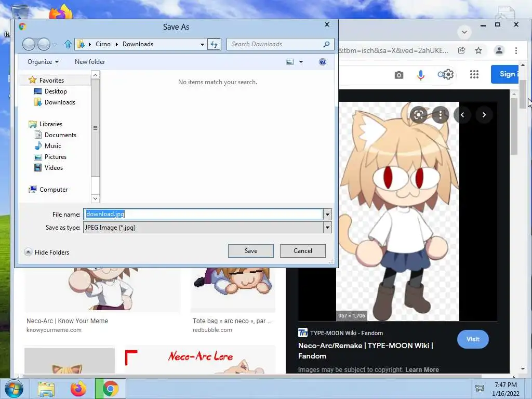This screenshot has width=532, height=399.
Task: Click the Visit button for TYPE-MOON Wiki
Action: [x=473, y=339]
